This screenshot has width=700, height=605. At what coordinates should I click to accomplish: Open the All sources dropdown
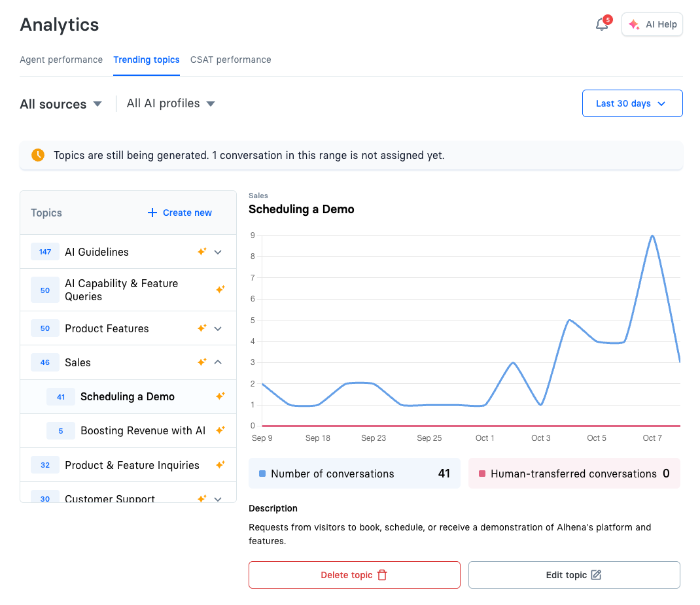[x=61, y=104]
